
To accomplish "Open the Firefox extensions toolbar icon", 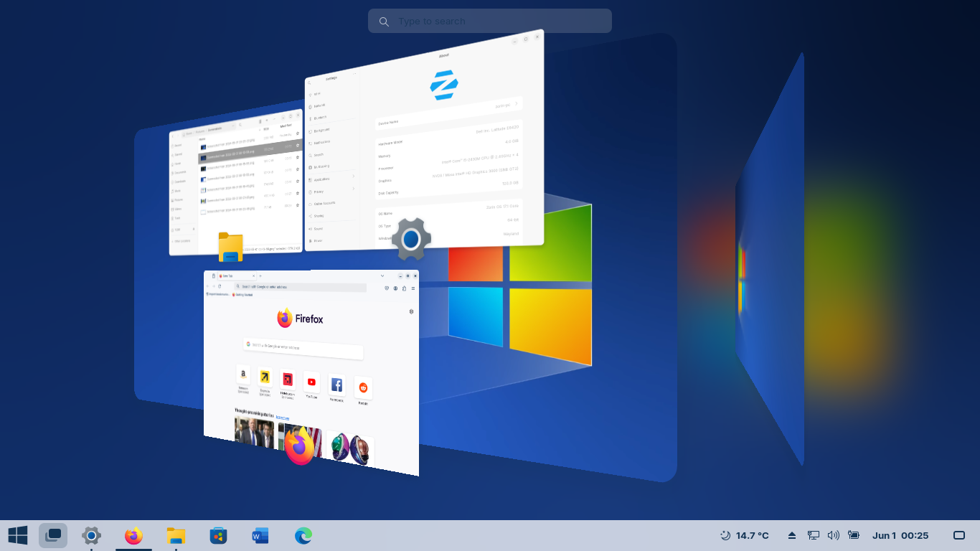I will click(404, 288).
